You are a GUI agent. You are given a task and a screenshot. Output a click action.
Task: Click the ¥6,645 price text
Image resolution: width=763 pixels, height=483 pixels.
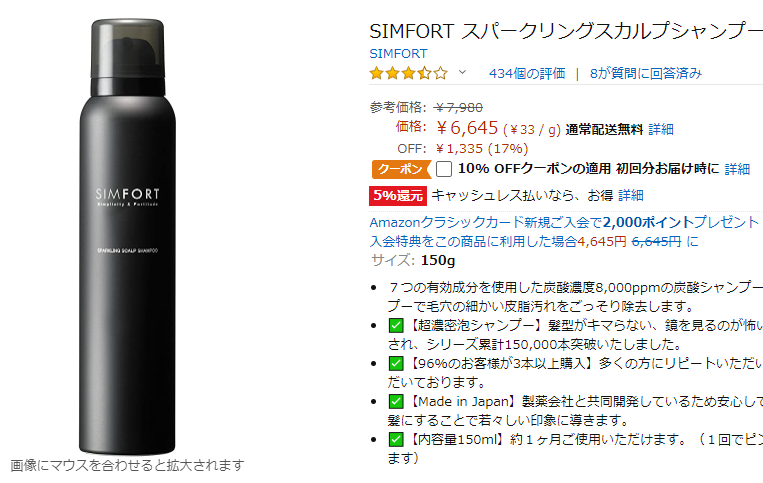point(467,128)
